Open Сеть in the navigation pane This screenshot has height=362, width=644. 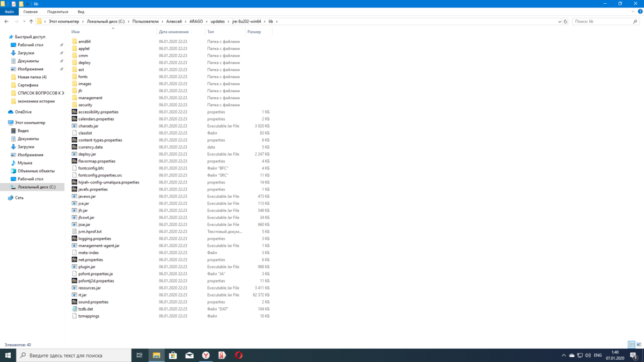click(19, 198)
